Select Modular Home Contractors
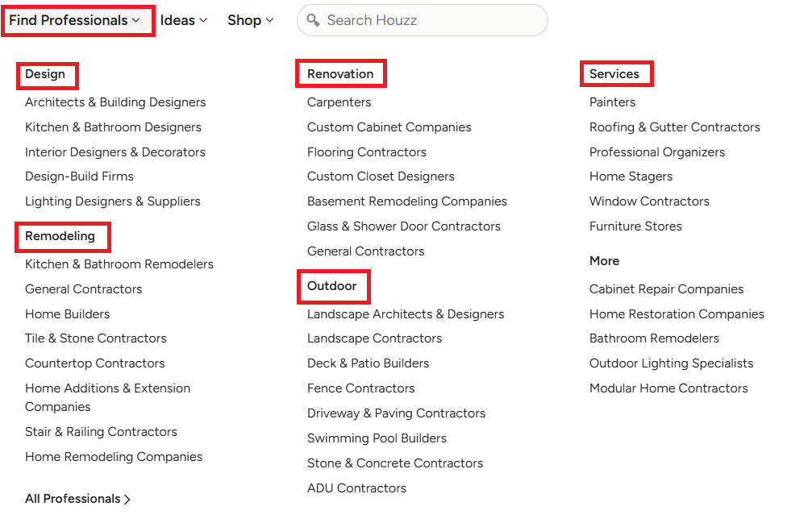 click(x=668, y=388)
